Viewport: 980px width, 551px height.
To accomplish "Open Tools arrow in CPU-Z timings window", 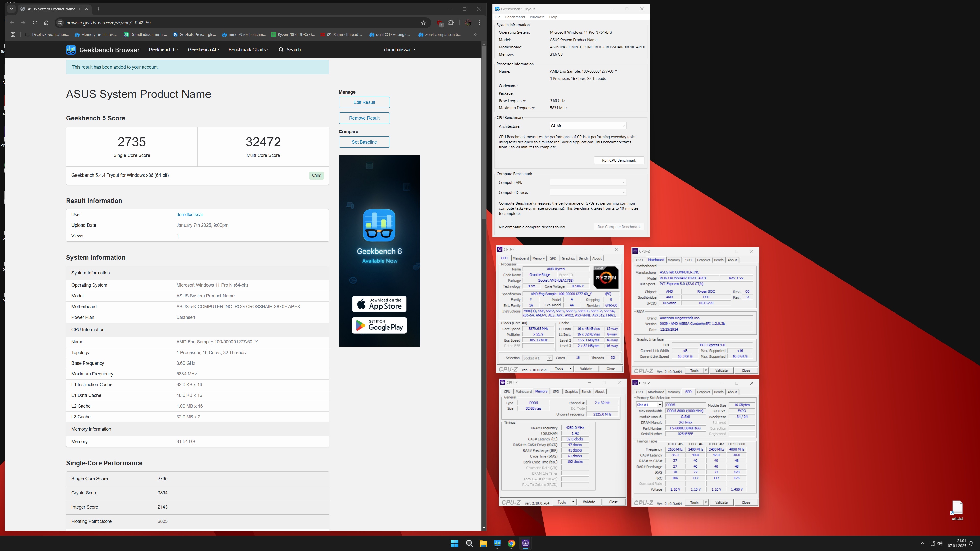I will pos(573,502).
